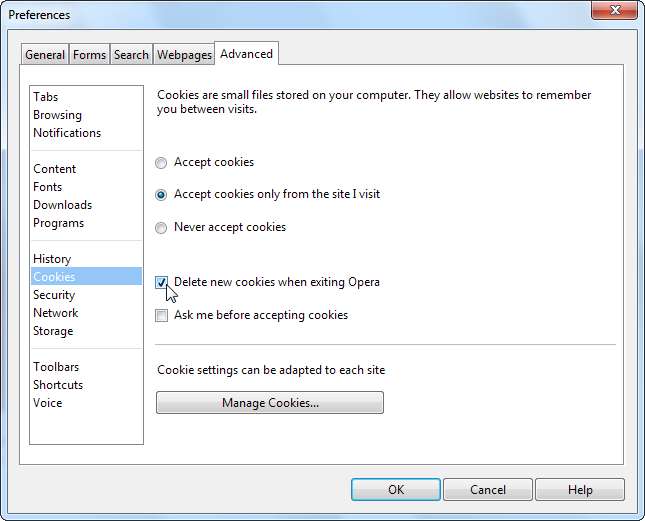This screenshot has width=645, height=521.
Task: Click the Manage Cookies button
Action: [270, 403]
